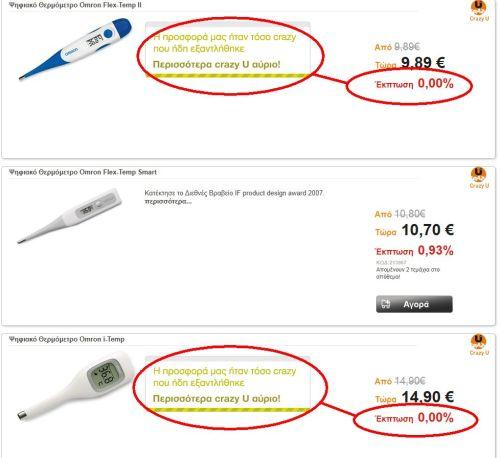Click the sold-out offer banner for Flex-Temp II
The width and height of the screenshot is (500, 458).
click(228, 50)
